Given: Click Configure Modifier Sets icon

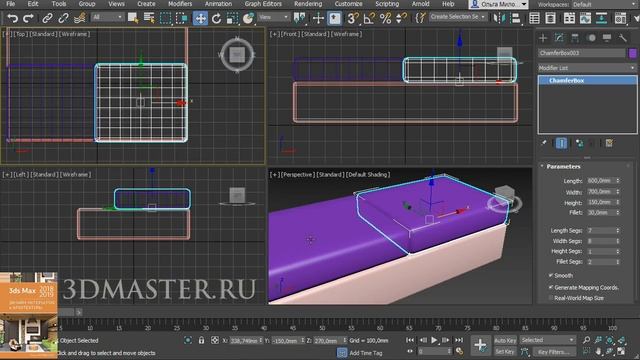Looking at the screenshot, I should click(609, 143).
